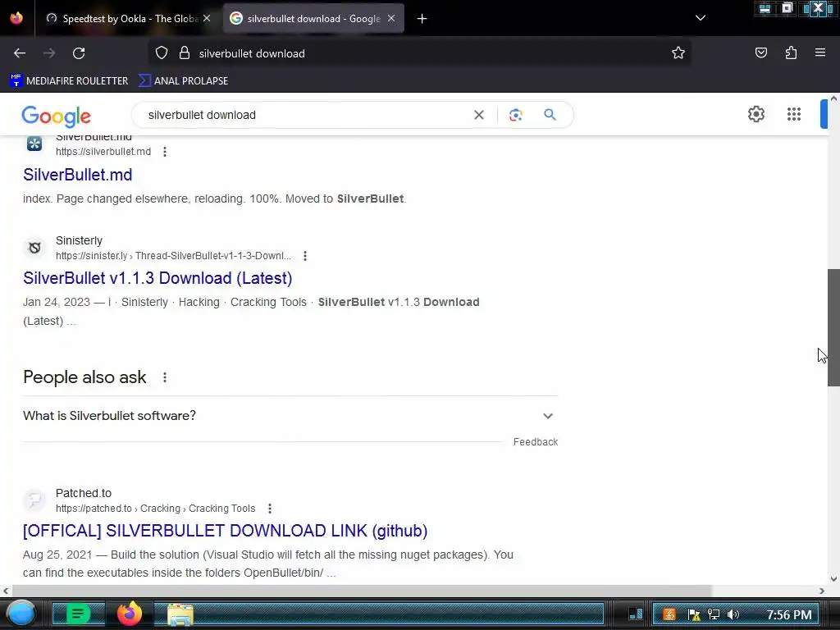Close the silverbullet download Google tab

click(391, 19)
